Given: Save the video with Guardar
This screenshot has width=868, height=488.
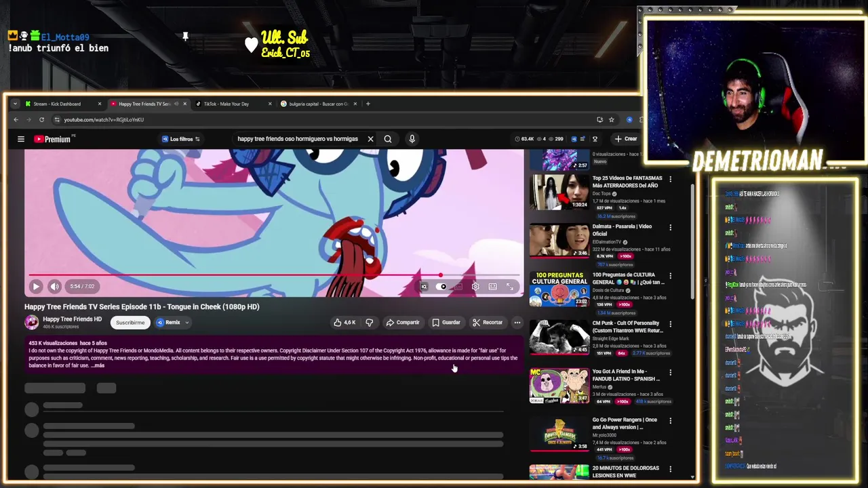Looking at the screenshot, I should (x=446, y=323).
